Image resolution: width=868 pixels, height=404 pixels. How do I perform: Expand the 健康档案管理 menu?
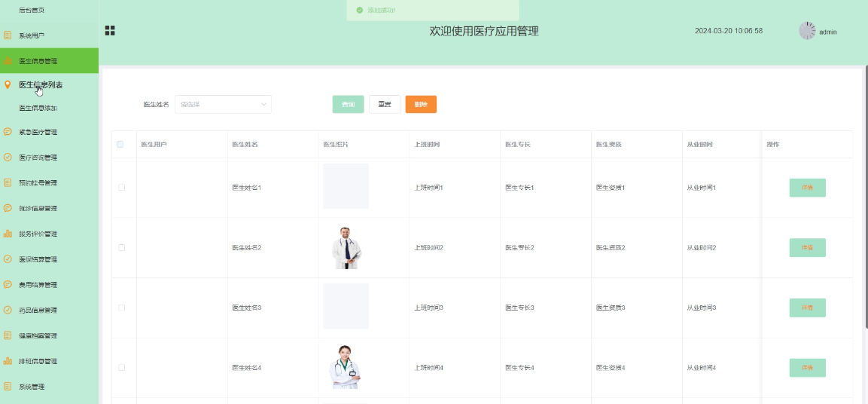pos(49,336)
